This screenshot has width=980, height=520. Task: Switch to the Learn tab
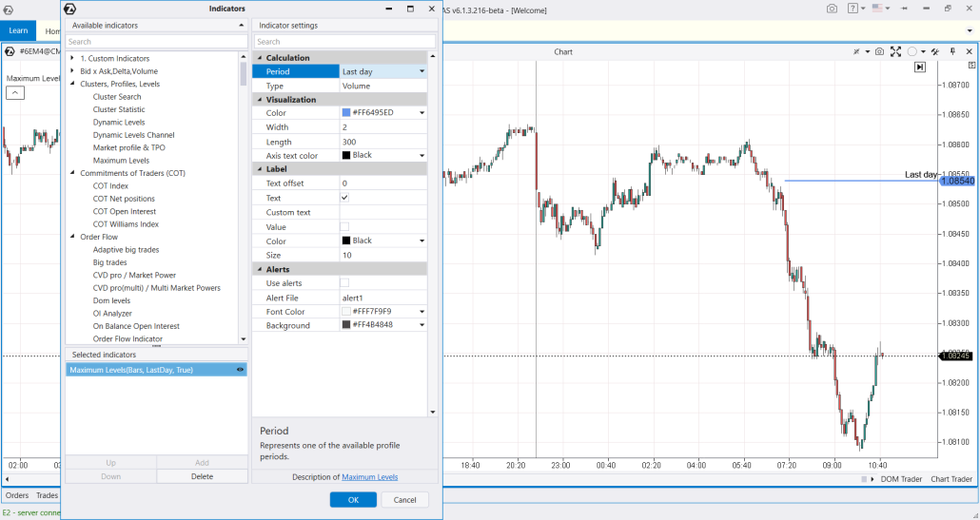[x=18, y=30]
